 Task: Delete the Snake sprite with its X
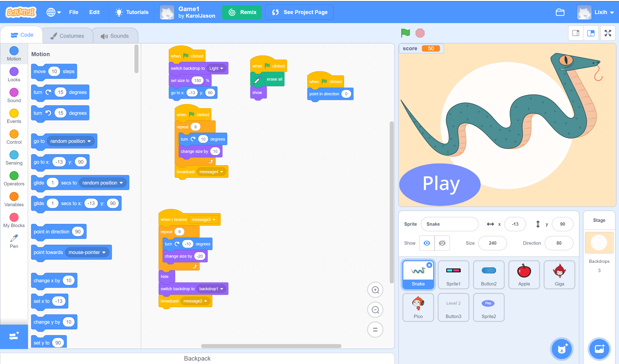[x=429, y=265]
